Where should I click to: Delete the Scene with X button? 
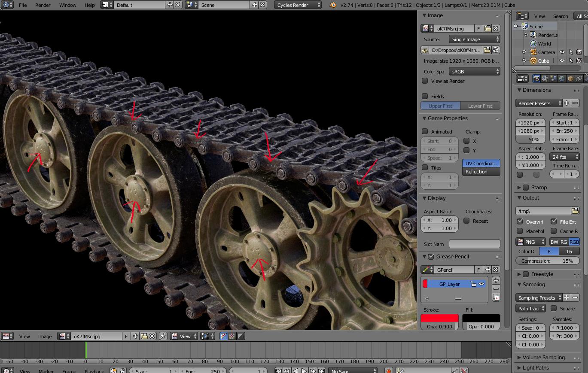262,5
